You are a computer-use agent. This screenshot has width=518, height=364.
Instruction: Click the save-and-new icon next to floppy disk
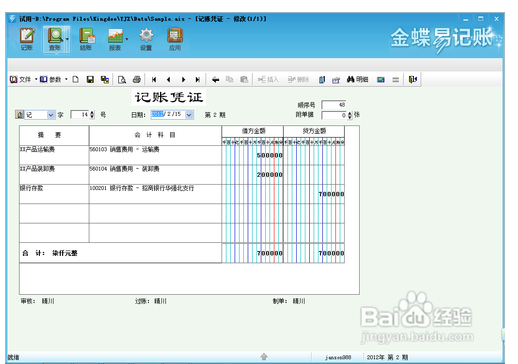[x=105, y=79]
